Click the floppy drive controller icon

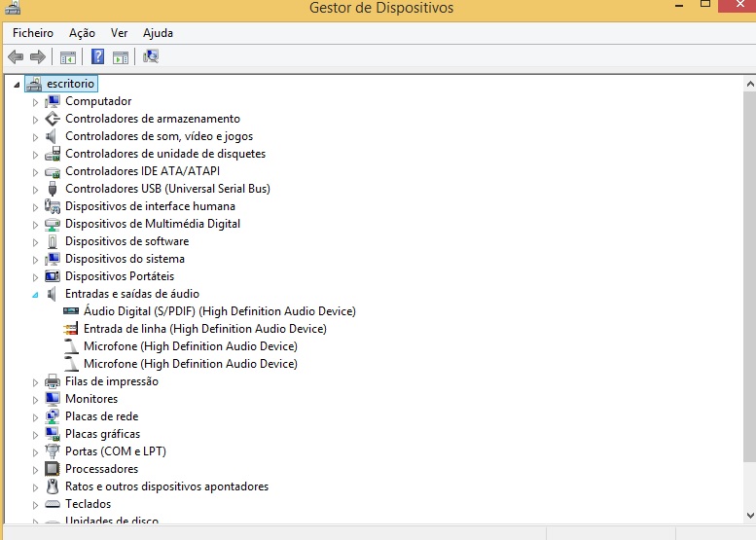tap(53, 154)
